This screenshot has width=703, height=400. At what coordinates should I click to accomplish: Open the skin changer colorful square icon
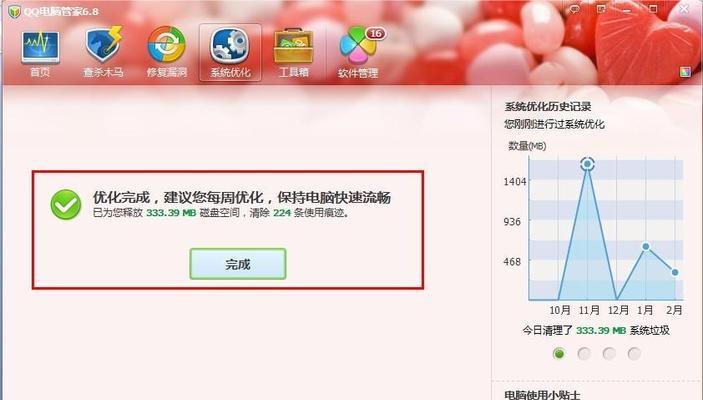point(685,72)
